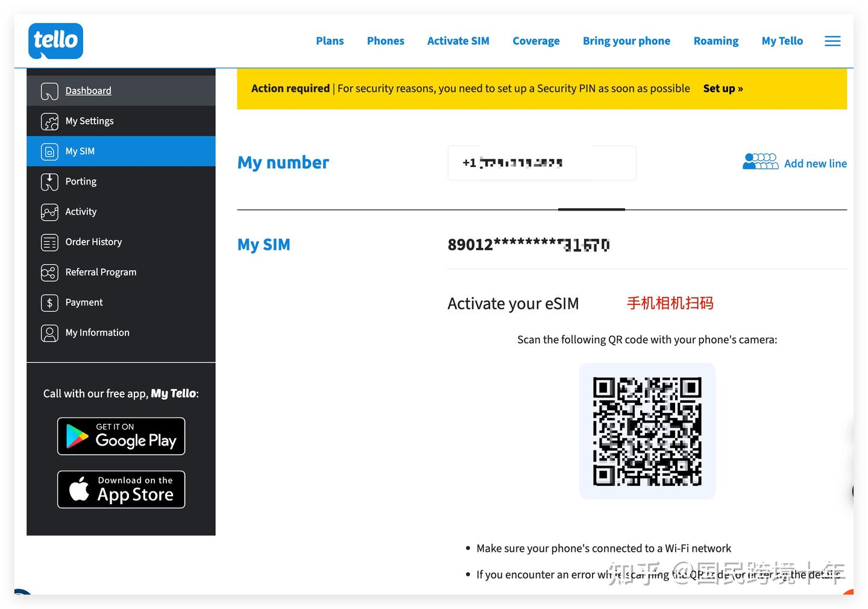The image size is (868, 609).
Task: Open the Roaming page
Action: coord(716,41)
